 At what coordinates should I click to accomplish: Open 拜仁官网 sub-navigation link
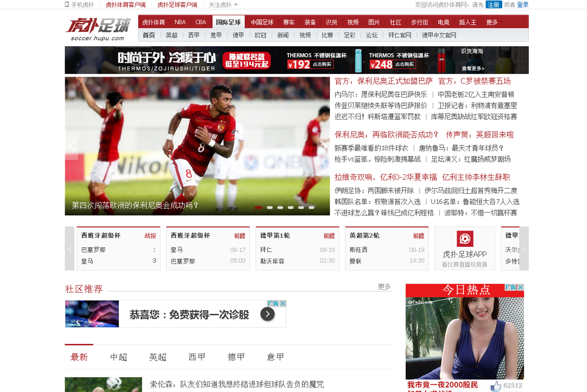pyautogui.click(x=400, y=35)
